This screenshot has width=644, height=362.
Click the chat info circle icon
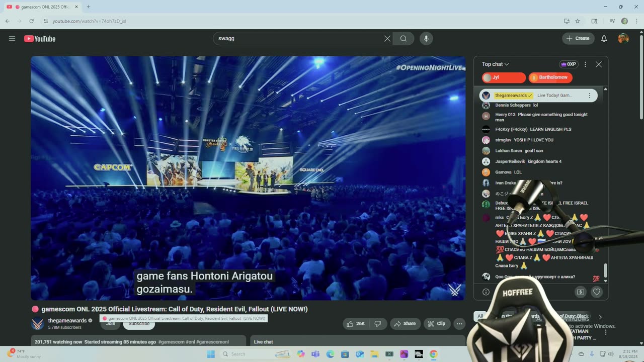pos(486,292)
